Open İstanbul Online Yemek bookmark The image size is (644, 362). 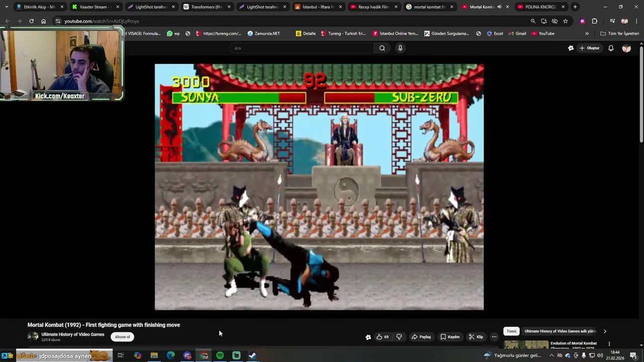(x=395, y=34)
